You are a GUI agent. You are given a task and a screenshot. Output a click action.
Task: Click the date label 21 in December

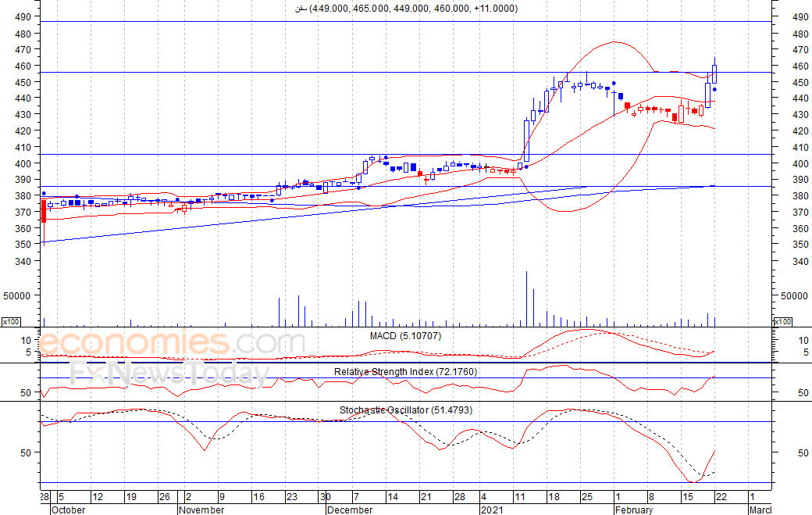[426, 497]
